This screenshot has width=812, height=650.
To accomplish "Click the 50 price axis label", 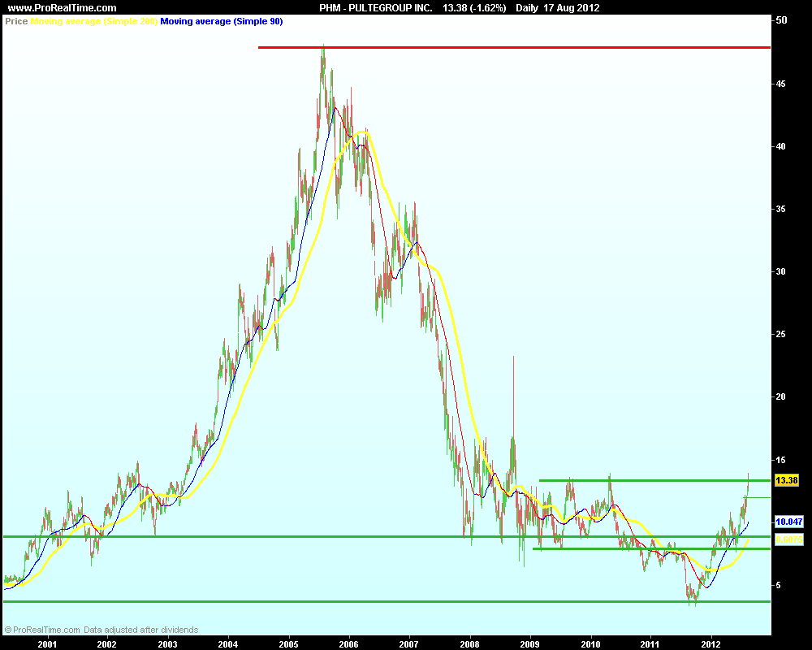I will (781, 20).
